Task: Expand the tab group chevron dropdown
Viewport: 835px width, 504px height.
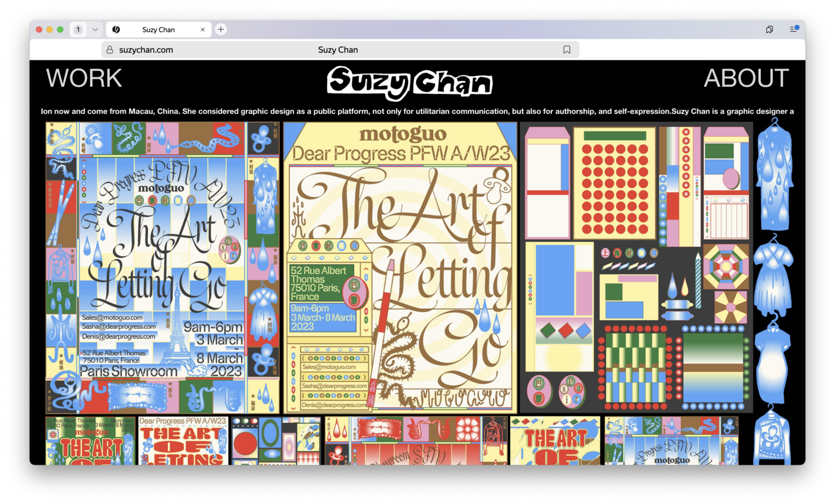Action: coord(95,30)
